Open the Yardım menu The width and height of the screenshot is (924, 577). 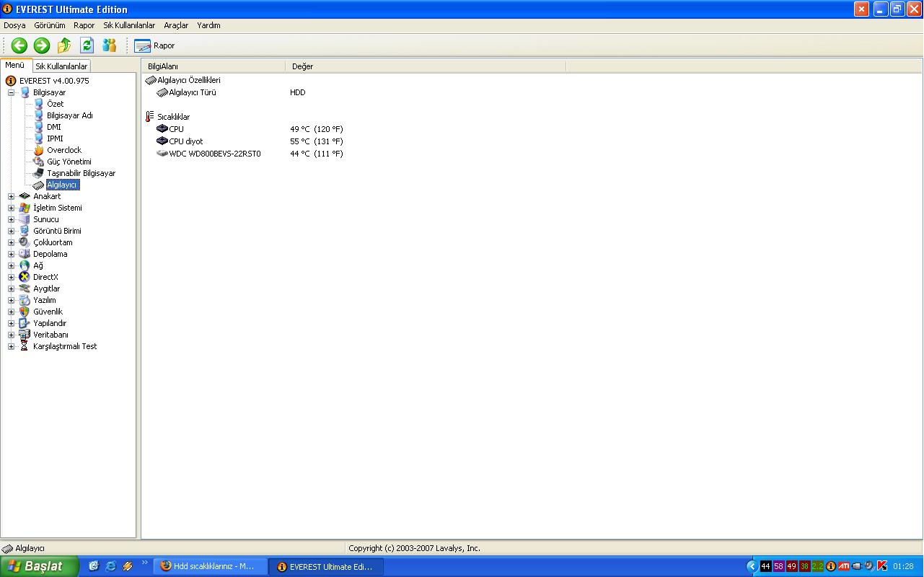208,25
